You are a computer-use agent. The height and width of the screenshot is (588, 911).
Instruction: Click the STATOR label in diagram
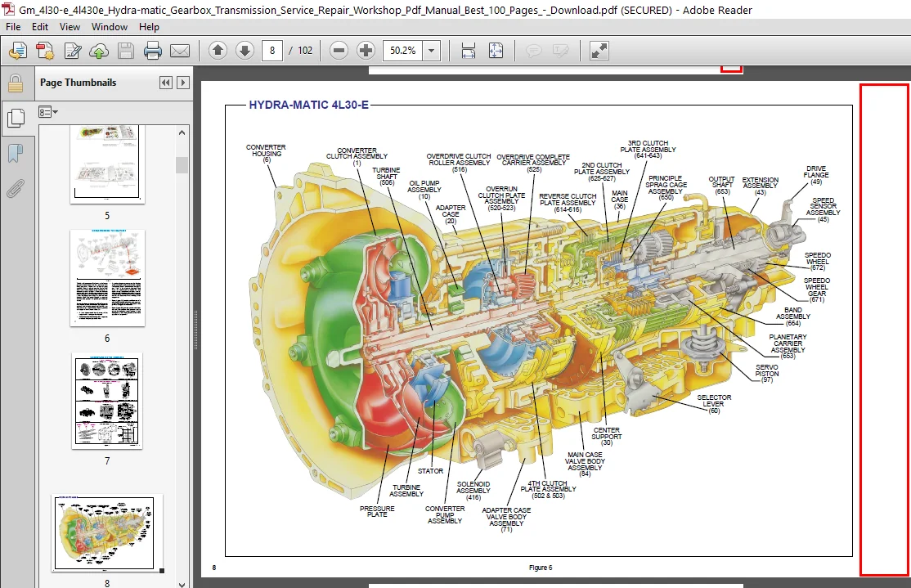(430, 471)
